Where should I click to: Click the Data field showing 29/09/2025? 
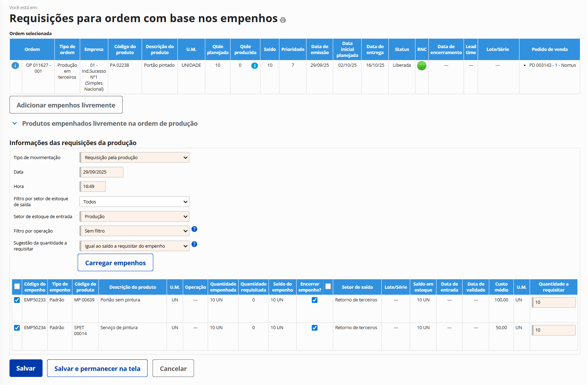point(102,172)
